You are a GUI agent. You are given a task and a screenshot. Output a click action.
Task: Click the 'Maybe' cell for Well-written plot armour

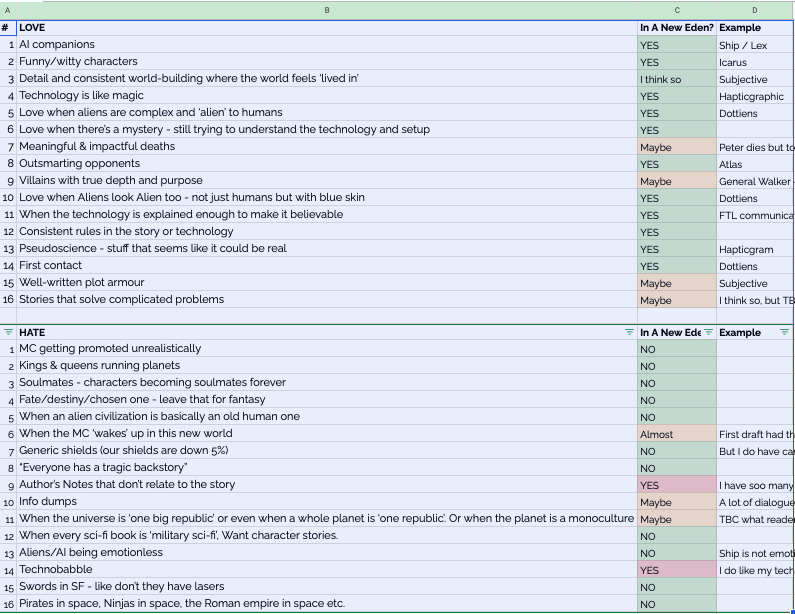[x=677, y=283]
